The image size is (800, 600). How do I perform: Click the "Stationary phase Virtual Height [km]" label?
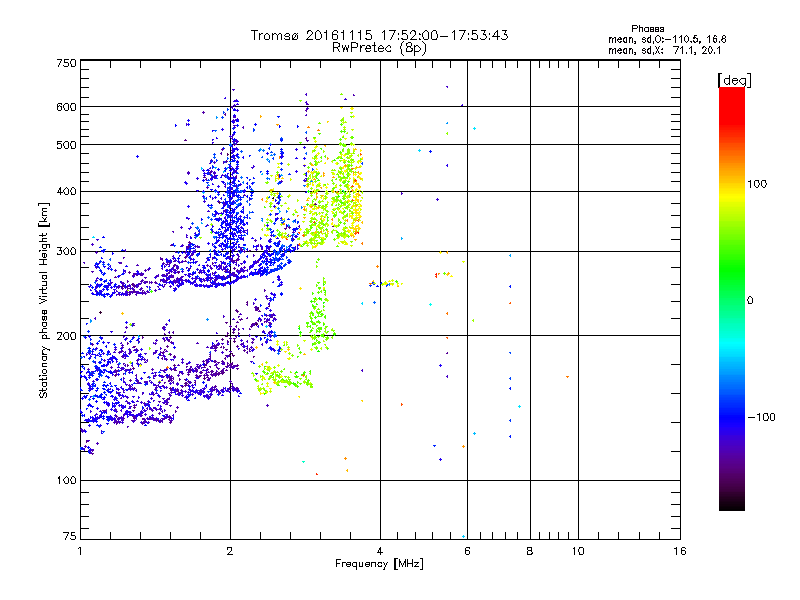[44, 300]
